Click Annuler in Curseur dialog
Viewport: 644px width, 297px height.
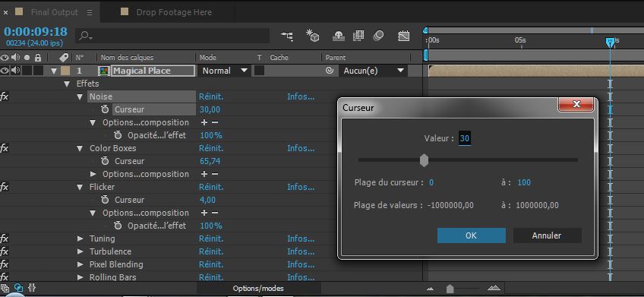coord(547,235)
